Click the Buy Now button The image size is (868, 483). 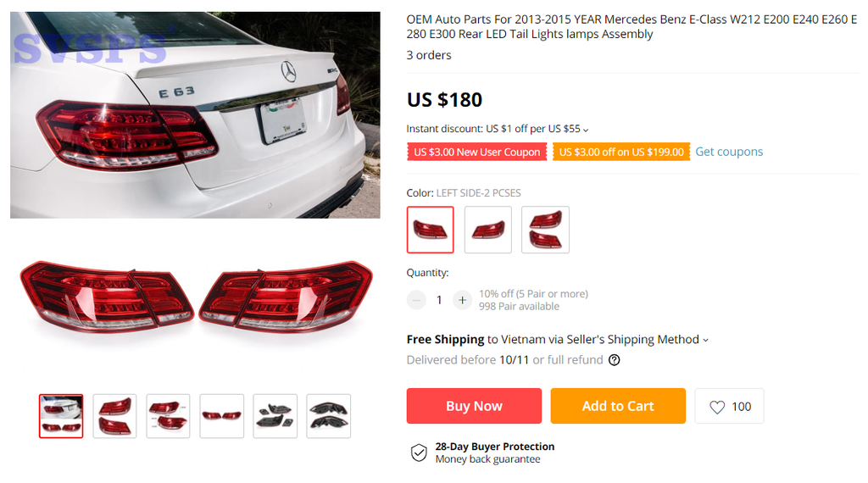coord(474,406)
